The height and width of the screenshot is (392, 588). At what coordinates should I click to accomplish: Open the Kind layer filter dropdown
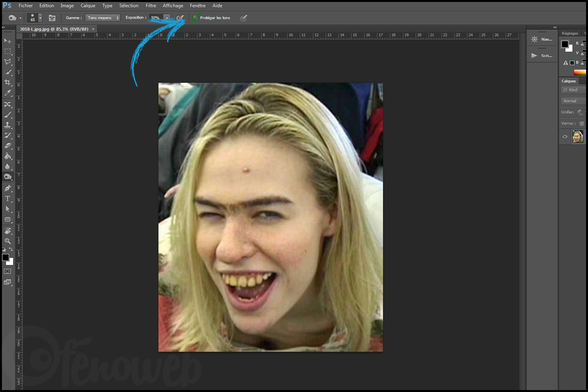[x=573, y=90]
